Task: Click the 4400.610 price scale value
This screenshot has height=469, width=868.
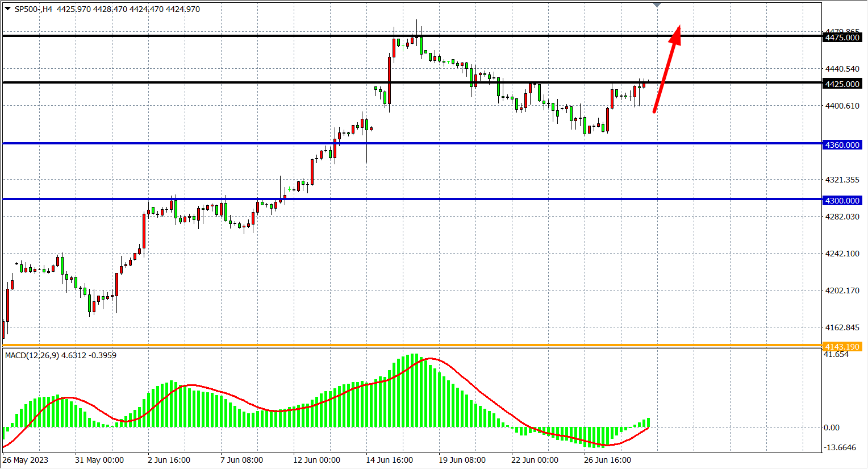Action: (x=842, y=106)
